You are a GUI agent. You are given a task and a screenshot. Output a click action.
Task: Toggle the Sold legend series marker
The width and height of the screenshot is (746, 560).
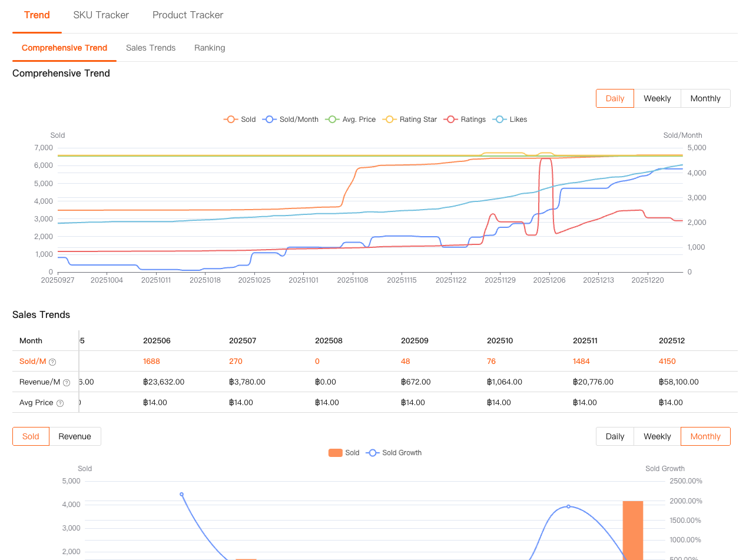click(231, 120)
